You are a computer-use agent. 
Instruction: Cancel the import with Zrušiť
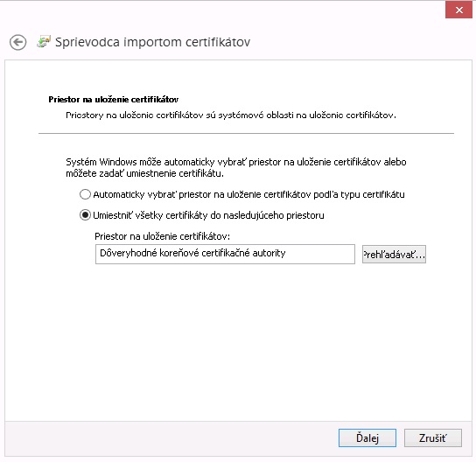point(433,438)
